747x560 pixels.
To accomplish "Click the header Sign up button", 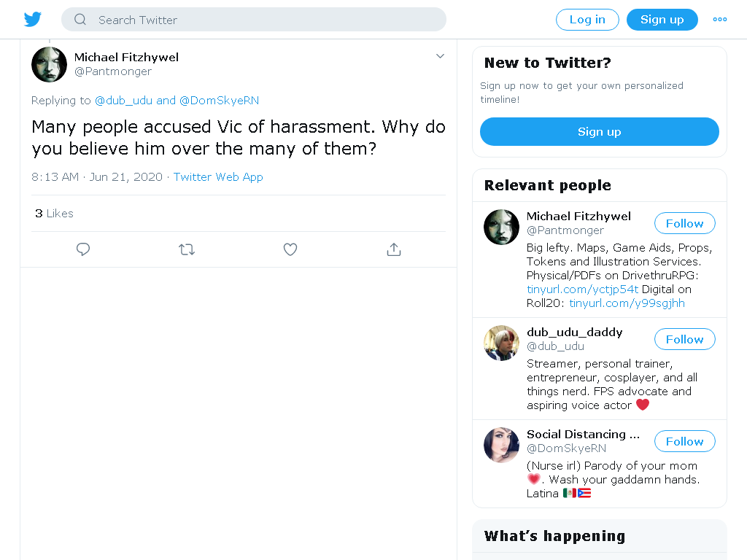I will 662,20.
